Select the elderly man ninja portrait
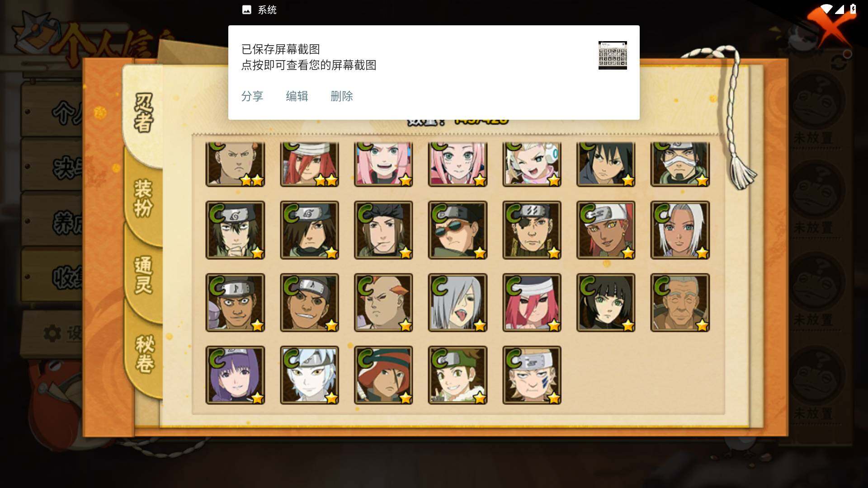868x488 pixels. (680, 302)
